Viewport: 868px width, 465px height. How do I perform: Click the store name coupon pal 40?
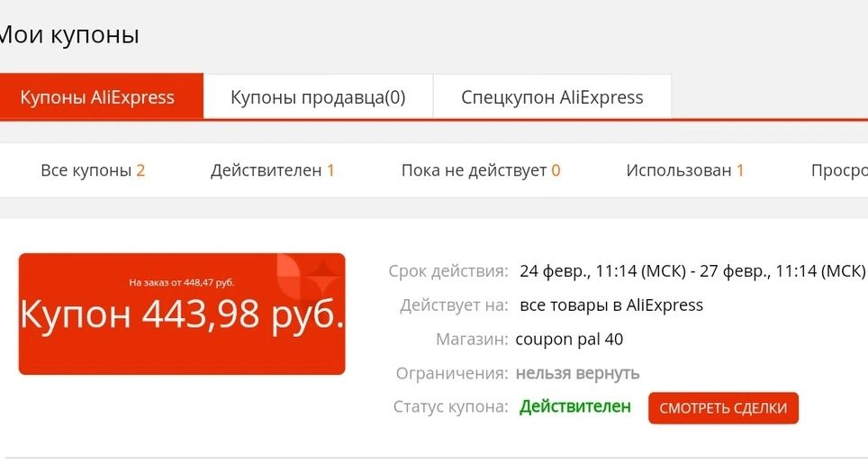pos(569,339)
